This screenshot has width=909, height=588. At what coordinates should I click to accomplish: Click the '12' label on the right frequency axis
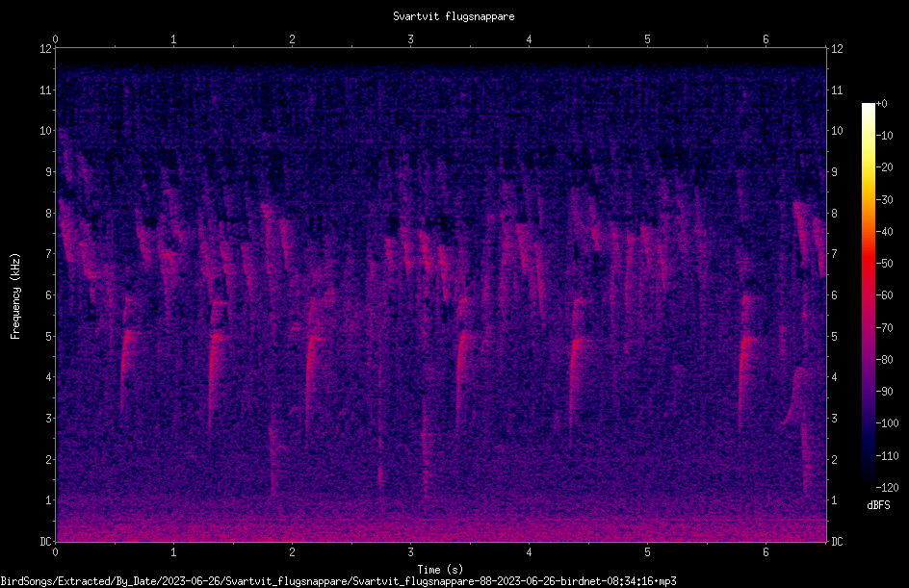(837, 49)
